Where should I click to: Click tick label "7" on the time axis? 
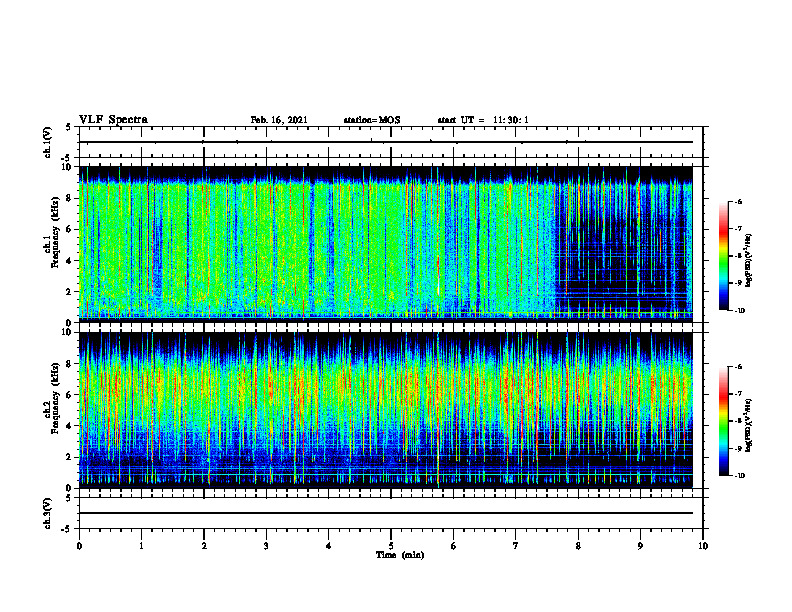[x=516, y=546]
